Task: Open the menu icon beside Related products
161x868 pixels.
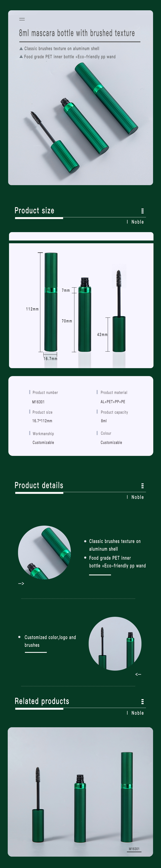Action: click(143, 701)
